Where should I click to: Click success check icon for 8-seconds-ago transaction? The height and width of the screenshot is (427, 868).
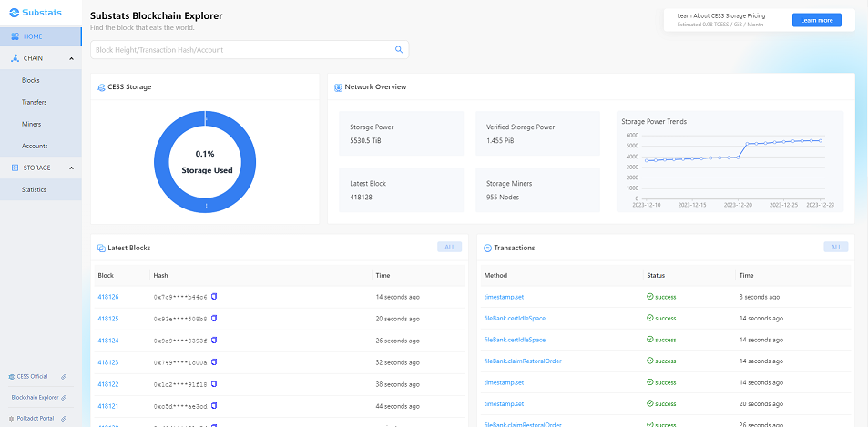tap(650, 297)
